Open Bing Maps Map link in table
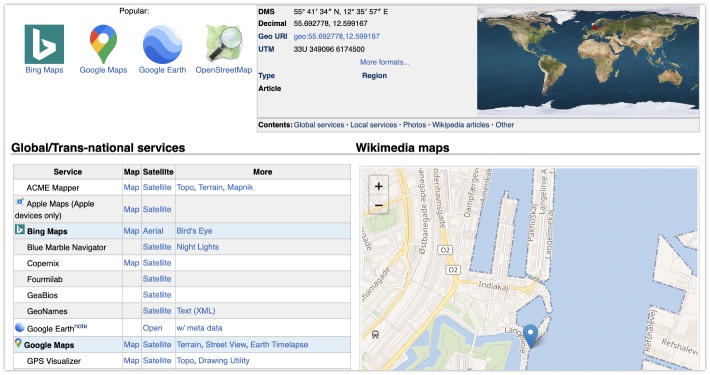710x375 pixels. 131,231
